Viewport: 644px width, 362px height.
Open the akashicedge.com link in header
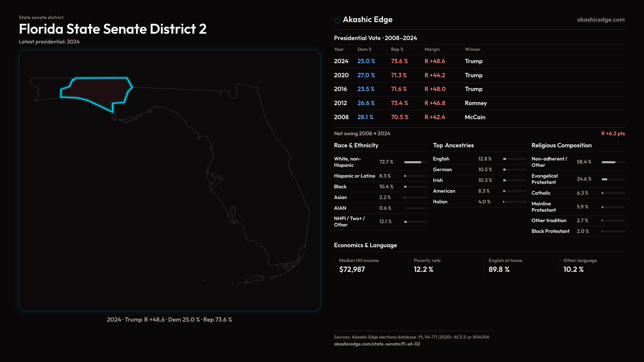600,20
